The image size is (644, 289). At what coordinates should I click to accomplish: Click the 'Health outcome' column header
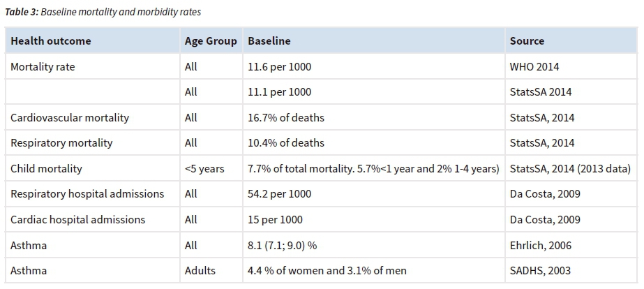pos(50,41)
